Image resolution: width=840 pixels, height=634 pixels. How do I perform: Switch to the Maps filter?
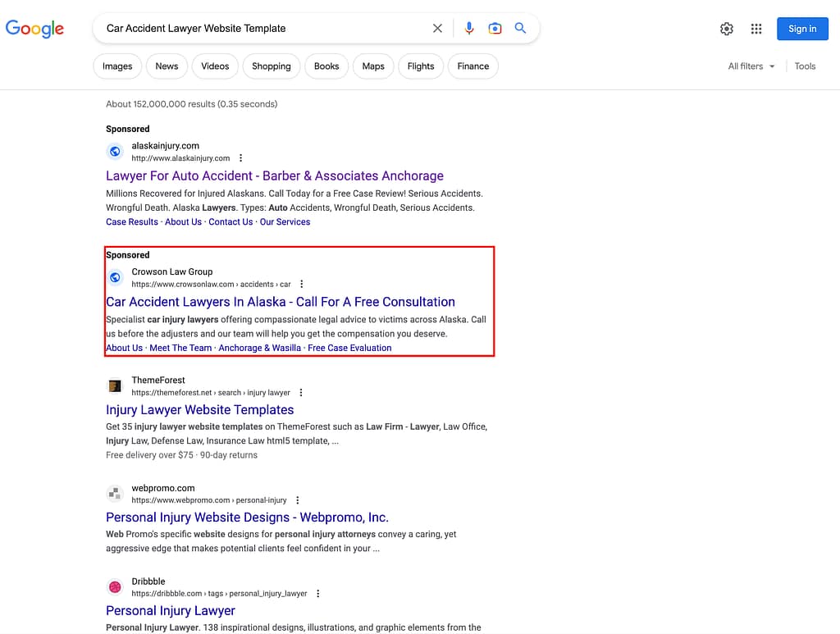(373, 66)
